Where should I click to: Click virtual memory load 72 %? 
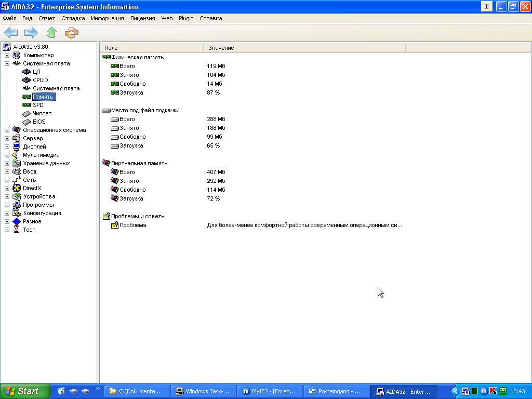point(213,198)
